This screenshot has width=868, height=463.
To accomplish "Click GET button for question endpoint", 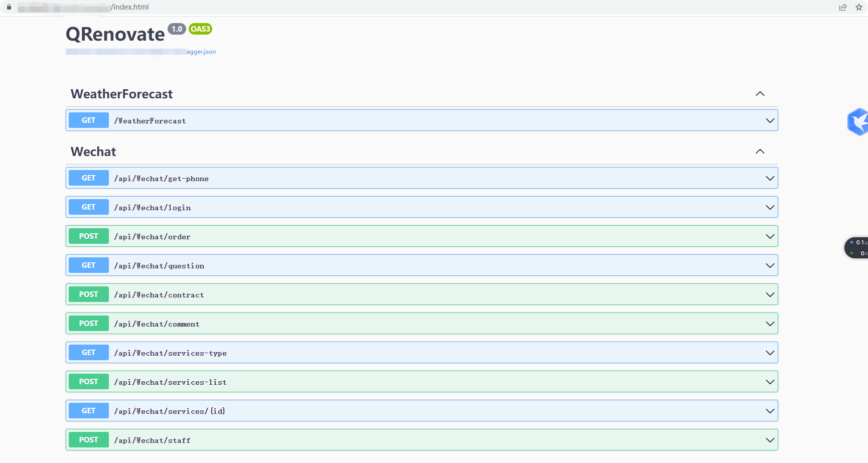I will click(x=89, y=265).
